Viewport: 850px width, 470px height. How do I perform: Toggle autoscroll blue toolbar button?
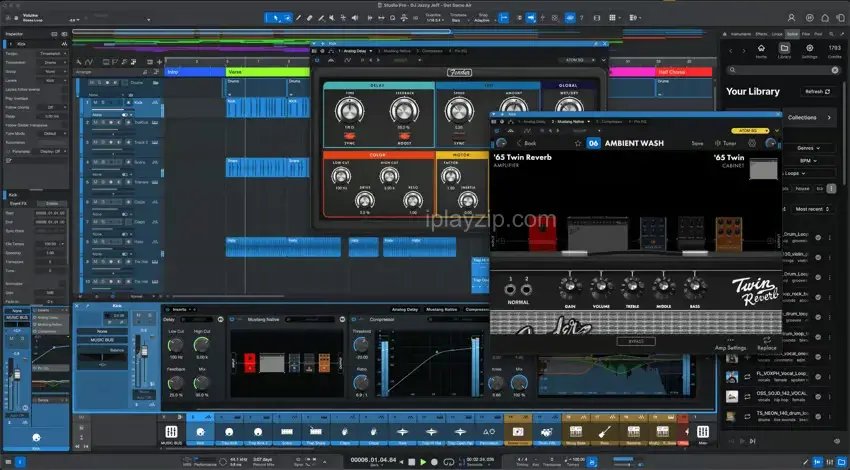[x=531, y=18]
